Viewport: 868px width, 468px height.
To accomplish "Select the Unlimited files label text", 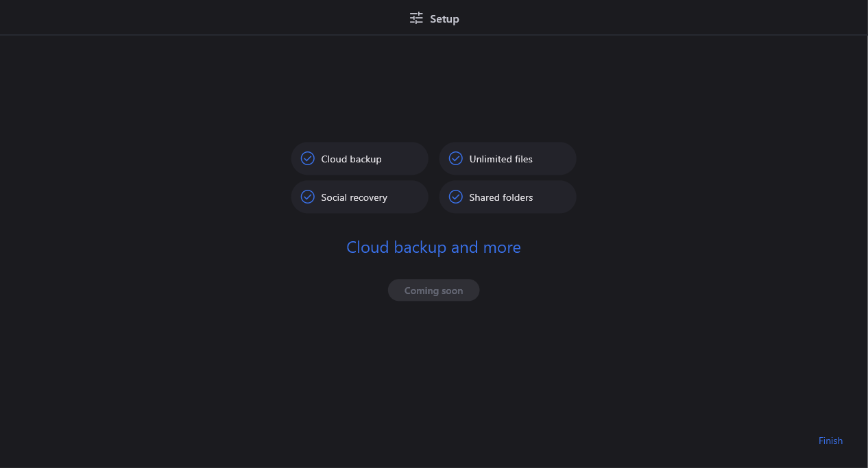I will [501, 159].
